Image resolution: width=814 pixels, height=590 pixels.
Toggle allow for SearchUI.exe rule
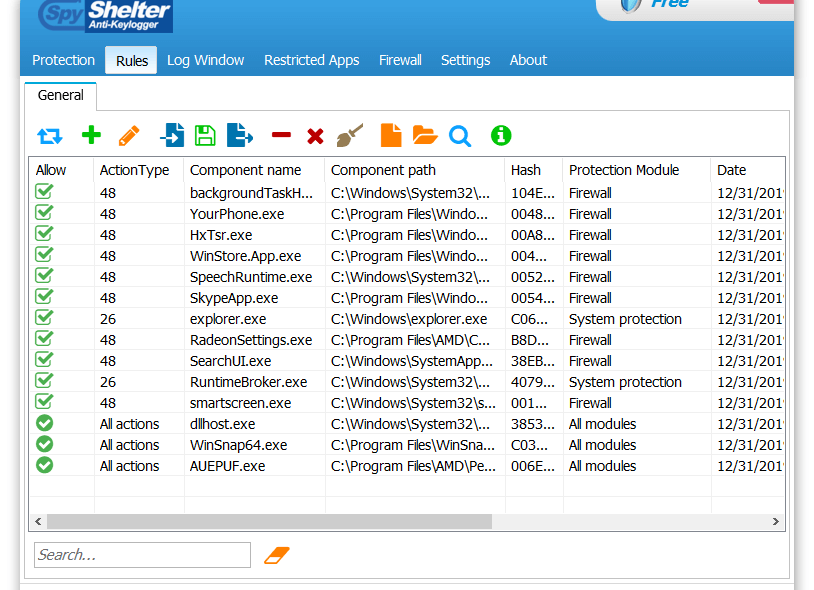coord(44,360)
